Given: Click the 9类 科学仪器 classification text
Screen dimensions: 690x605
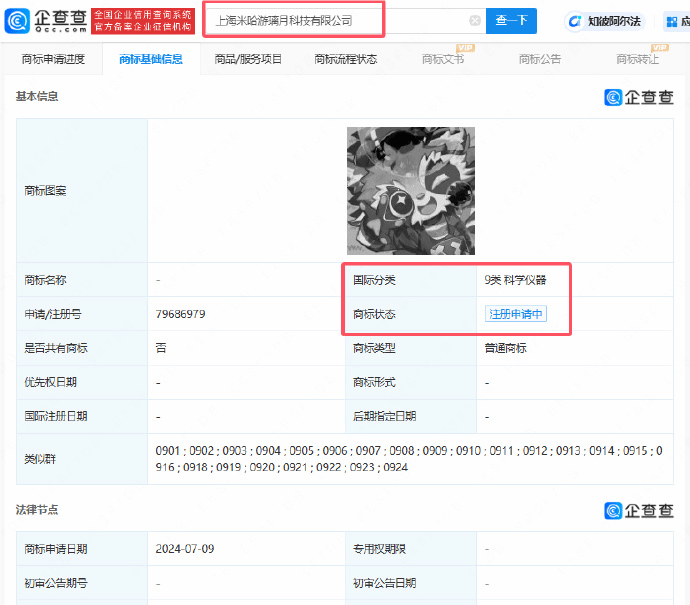Looking at the screenshot, I should pyautogui.click(x=515, y=281).
